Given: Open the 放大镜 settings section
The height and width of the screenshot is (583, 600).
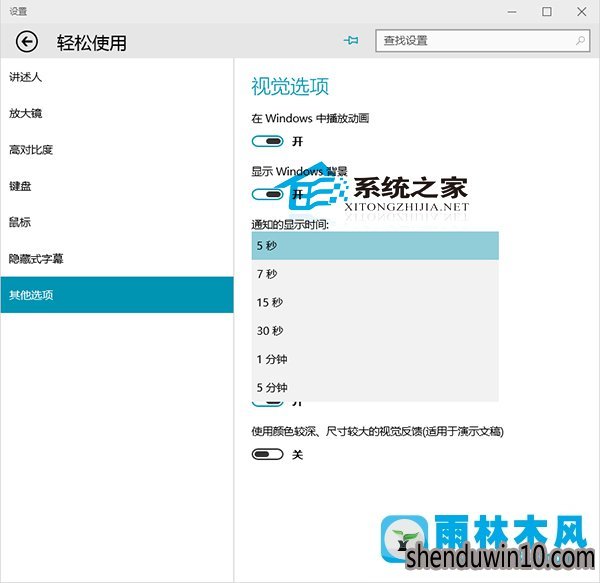Looking at the screenshot, I should pyautogui.click(x=117, y=113).
